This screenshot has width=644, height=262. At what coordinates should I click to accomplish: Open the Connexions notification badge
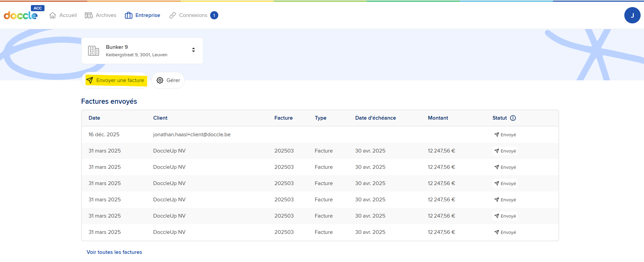coord(214,15)
